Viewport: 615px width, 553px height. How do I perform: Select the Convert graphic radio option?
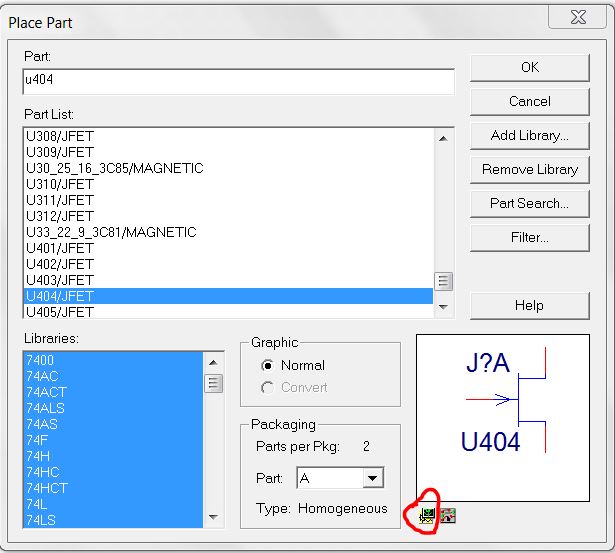[268, 387]
